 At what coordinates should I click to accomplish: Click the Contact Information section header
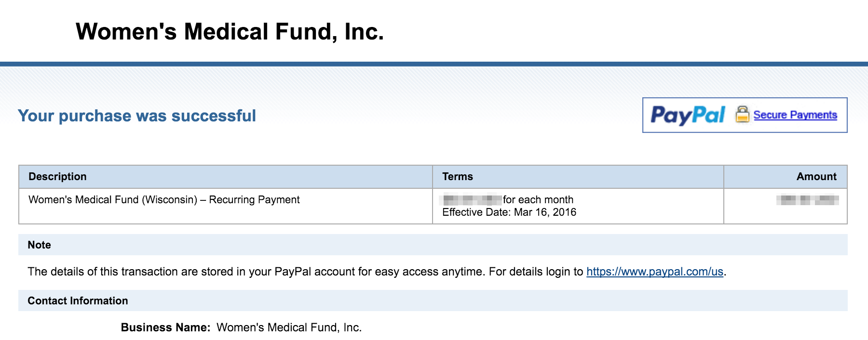(78, 301)
